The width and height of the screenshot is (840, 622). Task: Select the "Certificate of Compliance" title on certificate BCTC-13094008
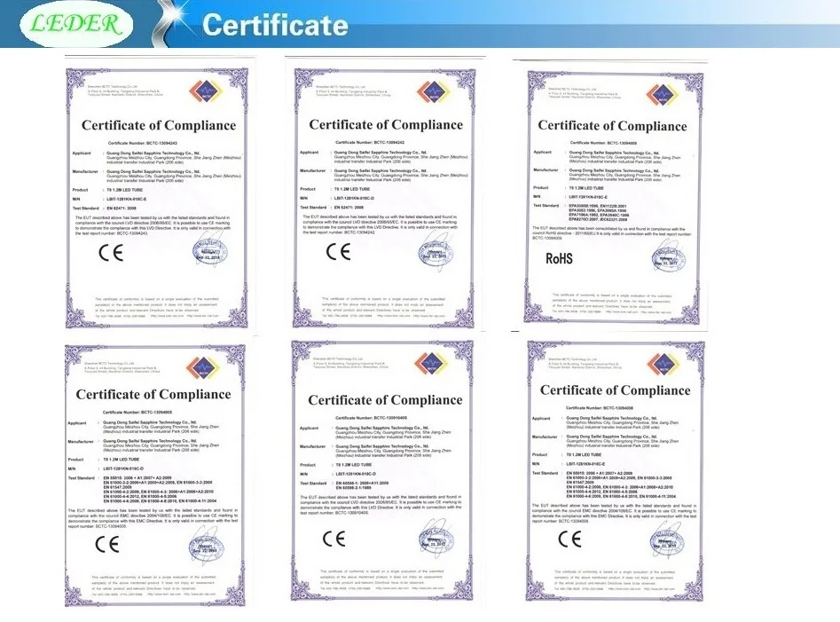pos(615,390)
